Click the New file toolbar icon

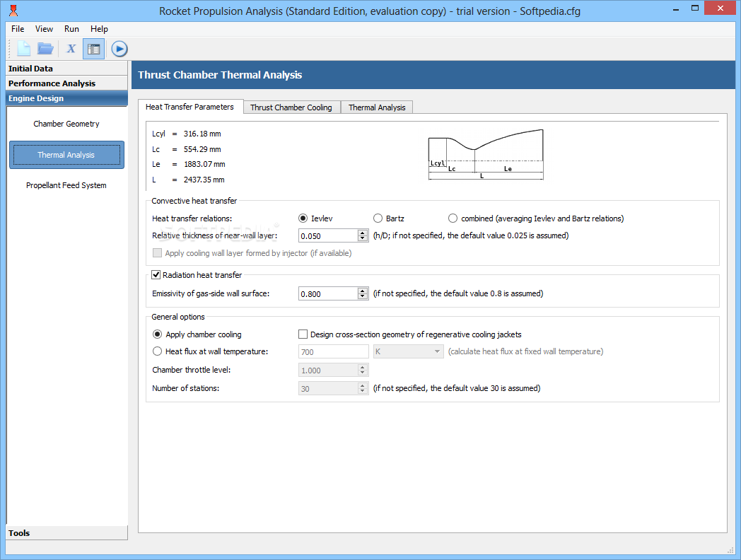coord(23,49)
